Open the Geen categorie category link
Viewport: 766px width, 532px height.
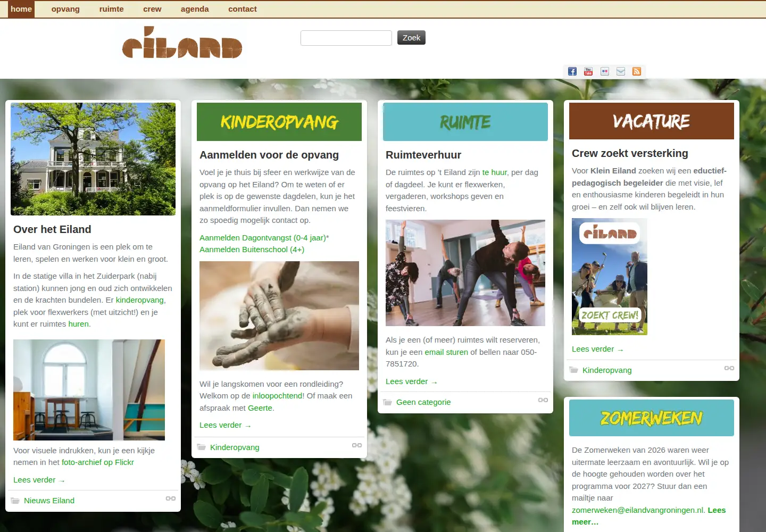pyautogui.click(x=423, y=402)
